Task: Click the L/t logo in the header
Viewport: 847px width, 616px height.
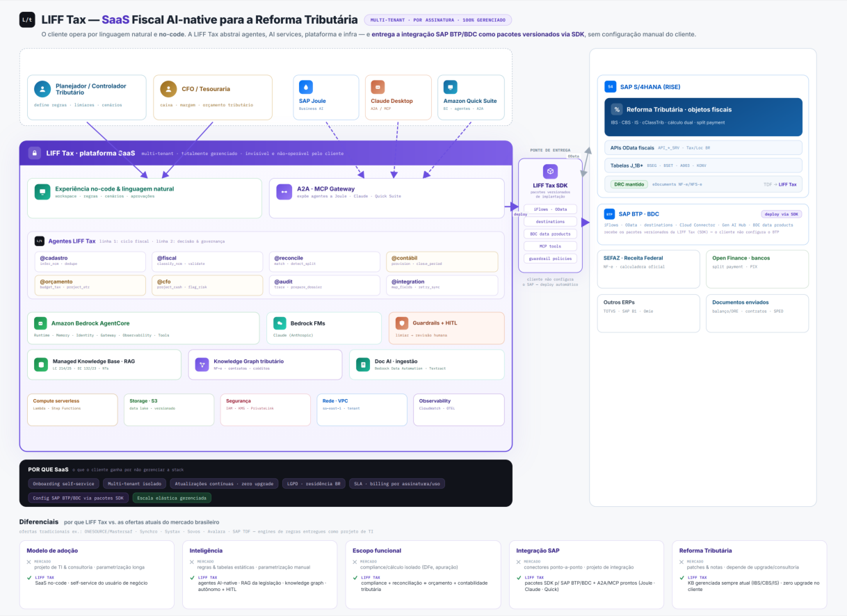Action: [27, 20]
